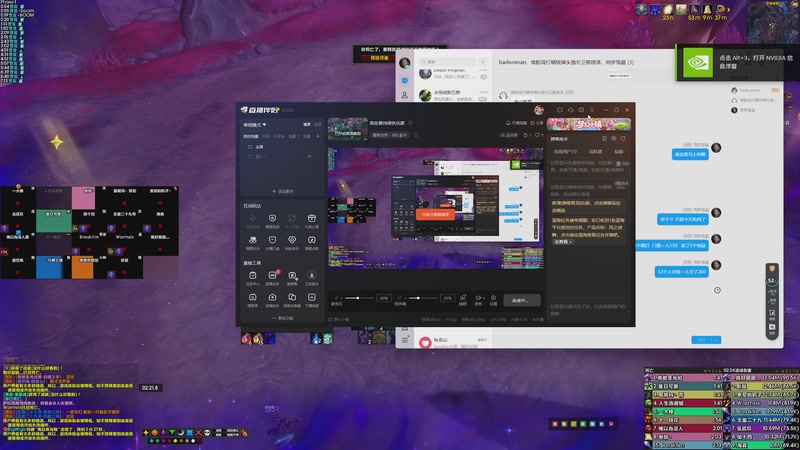This screenshot has height=450, width=800.
Task: Click the clock icon in chat window message area
Action: click(x=717, y=290)
